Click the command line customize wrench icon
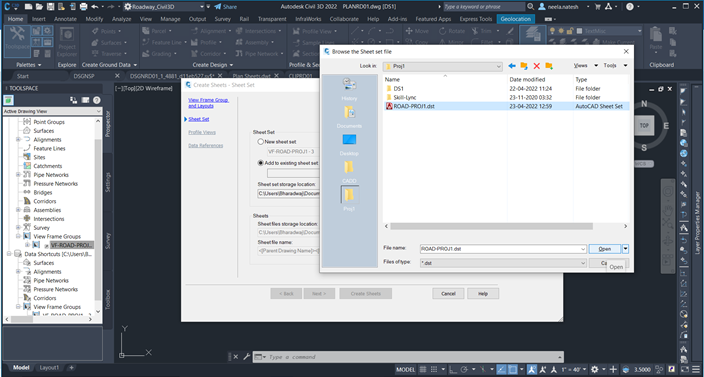The image size is (704, 377). pyautogui.click(x=246, y=357)
